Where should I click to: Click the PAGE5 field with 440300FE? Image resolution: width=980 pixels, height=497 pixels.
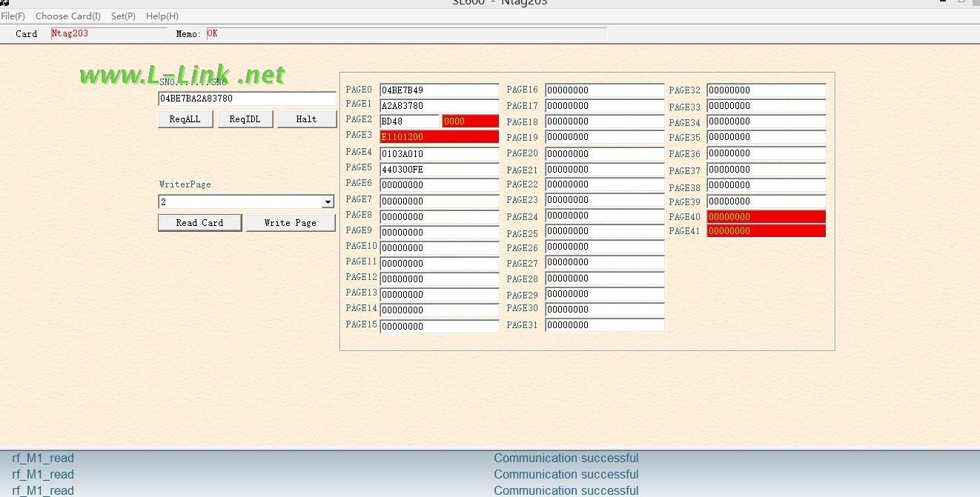439,170
